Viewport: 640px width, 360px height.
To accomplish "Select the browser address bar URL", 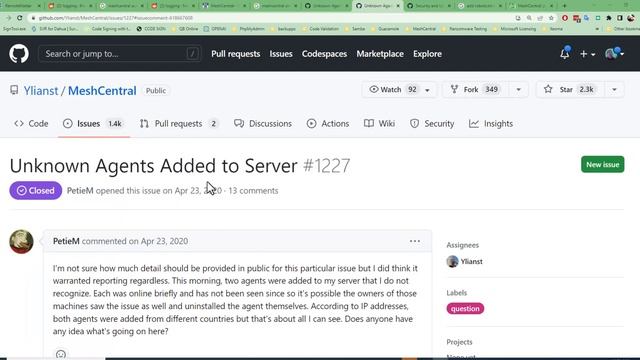I will click(116, 18).
